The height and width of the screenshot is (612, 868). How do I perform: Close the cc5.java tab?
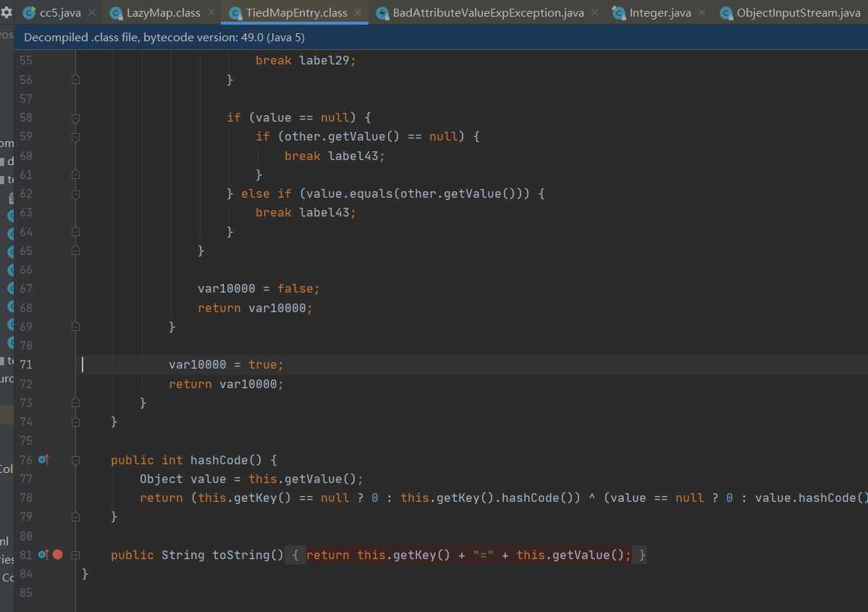click(92, 12)
